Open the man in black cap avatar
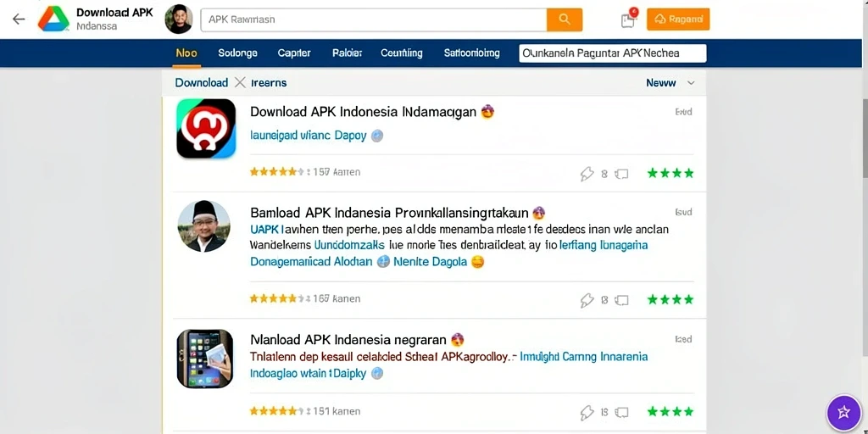The width and height of the screenshot is (868, 434). (203, 226)
